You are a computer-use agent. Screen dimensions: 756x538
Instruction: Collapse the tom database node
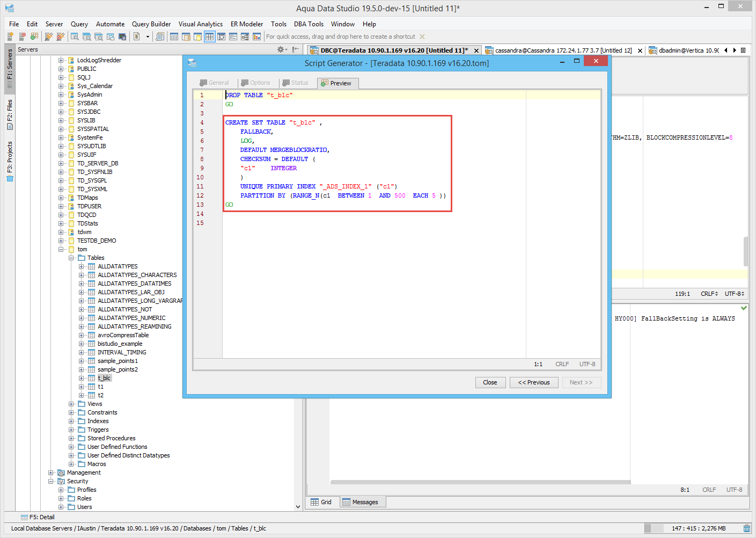pos(61,249)
